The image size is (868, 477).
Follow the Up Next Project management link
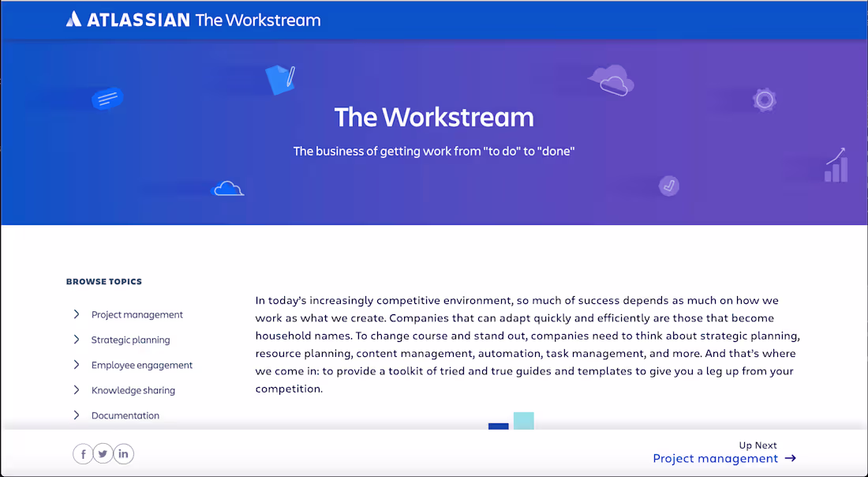point(715,458)
